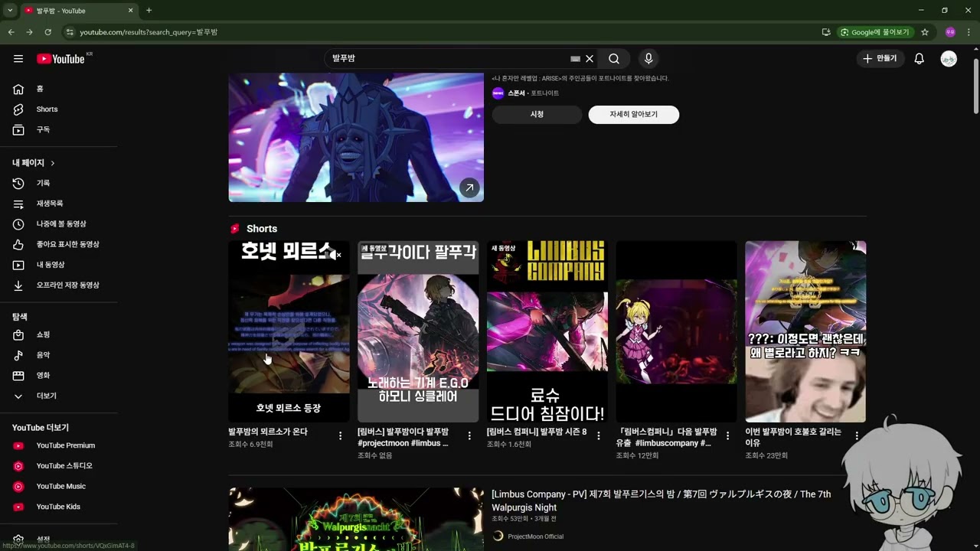The width and height of the screenshot is (980, 551).
Task: Open the Chrome profile avatar
Action: [950, 32]
